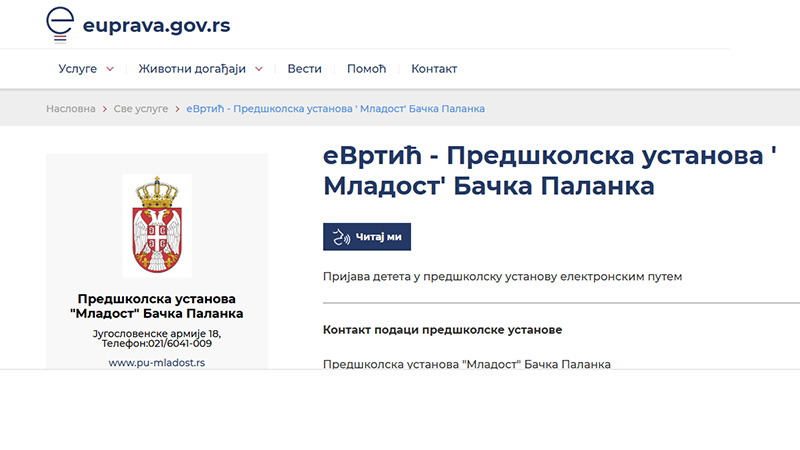Open the Помоћ page
The width and height of the screenshot is (800, 450).
(366, 69)
